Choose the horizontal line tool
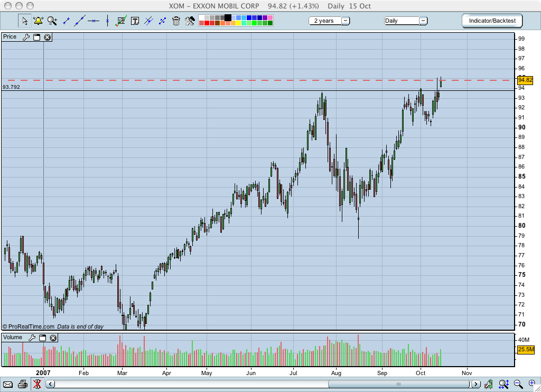 point(93,21)
